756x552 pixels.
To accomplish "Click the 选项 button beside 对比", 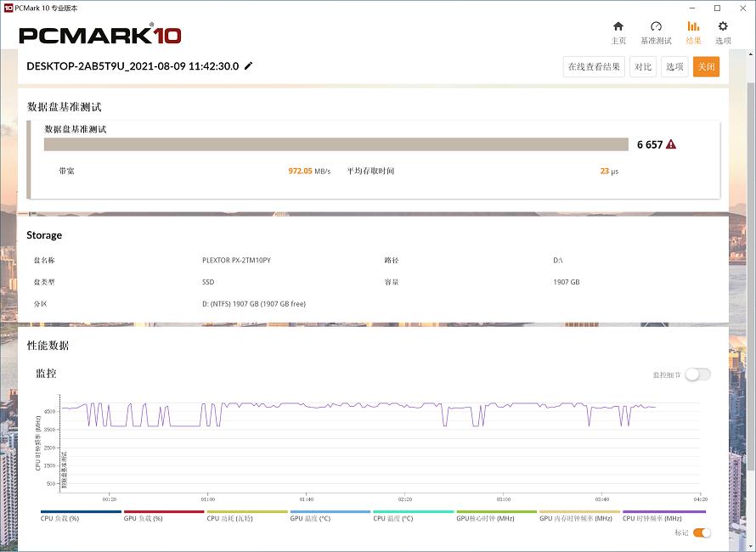I will pos(674,67).
